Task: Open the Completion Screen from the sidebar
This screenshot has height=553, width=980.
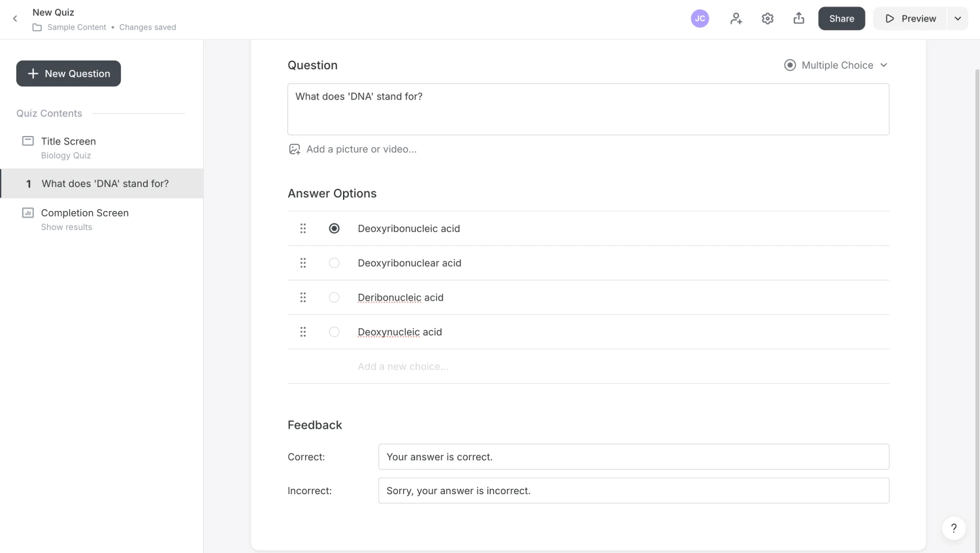Action: [85, 212]
